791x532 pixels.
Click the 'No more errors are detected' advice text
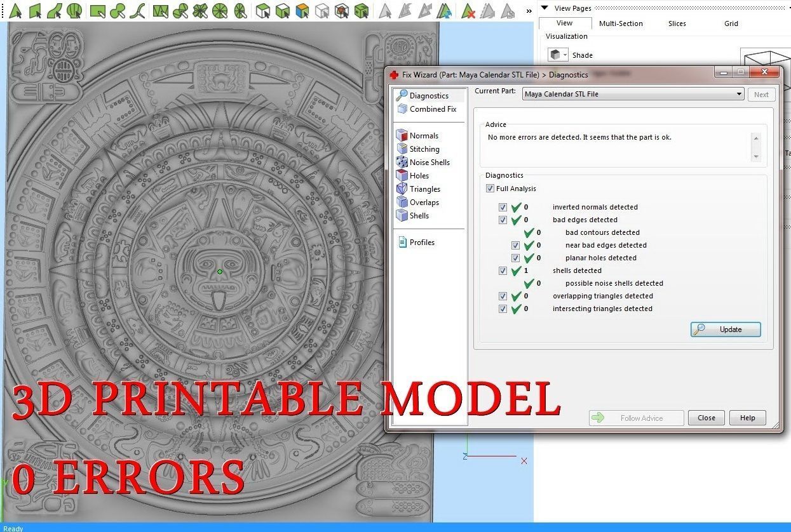coord(579,137)
